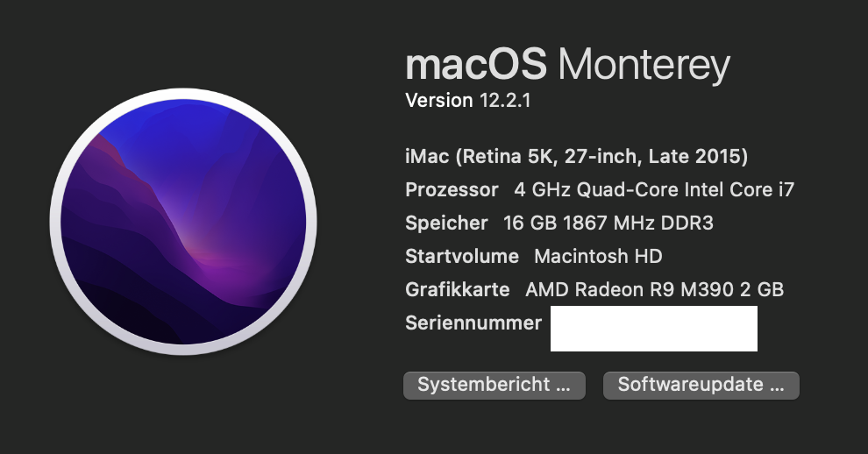
Task: Click the 12.2.1 version number
Action: coord(505,101)
